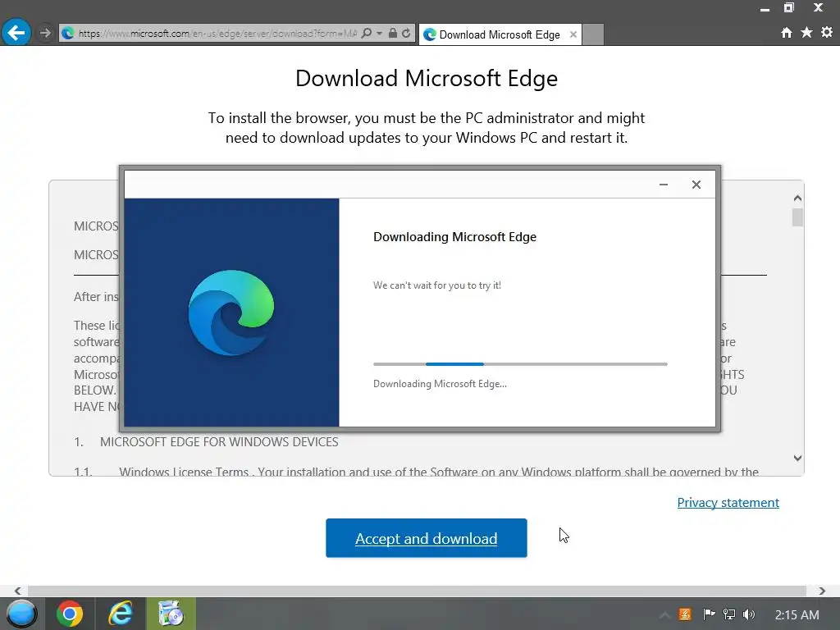Click the Edge download progress bar

(520, 364)
